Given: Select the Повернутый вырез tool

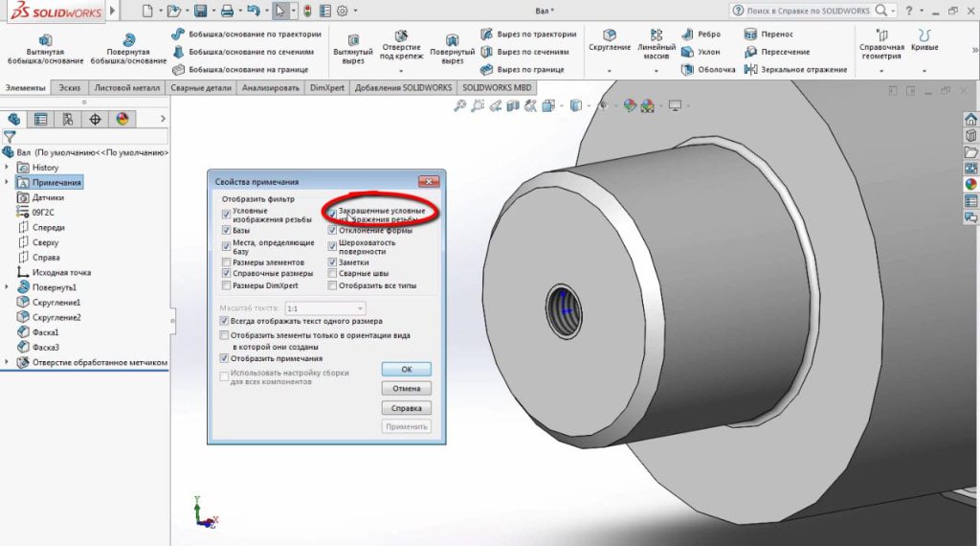Looking at the screenshot, I should [x=452, y=50].
